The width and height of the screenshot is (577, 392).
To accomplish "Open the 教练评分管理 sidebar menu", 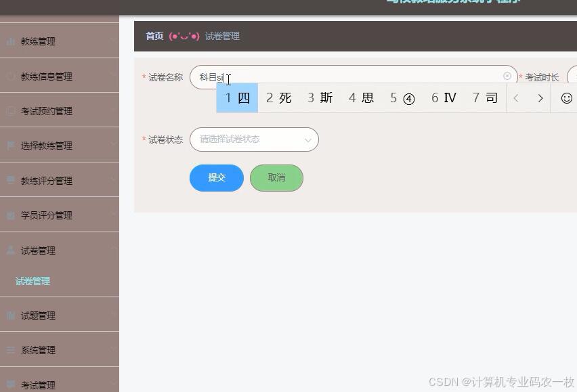I will coord(59,180).
